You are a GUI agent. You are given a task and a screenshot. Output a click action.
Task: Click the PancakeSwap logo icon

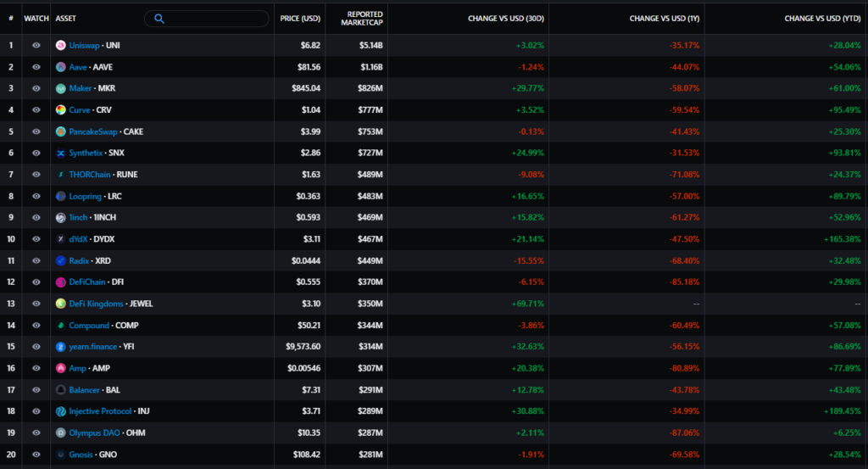coord(61,131)
